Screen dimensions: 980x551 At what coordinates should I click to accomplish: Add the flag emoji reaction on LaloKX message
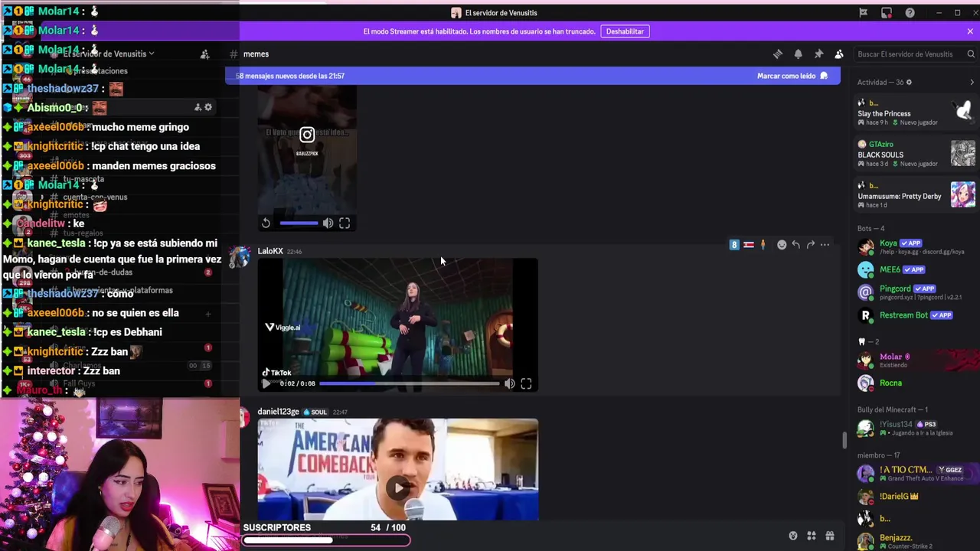pyautogui.click(x=749, y=245)
